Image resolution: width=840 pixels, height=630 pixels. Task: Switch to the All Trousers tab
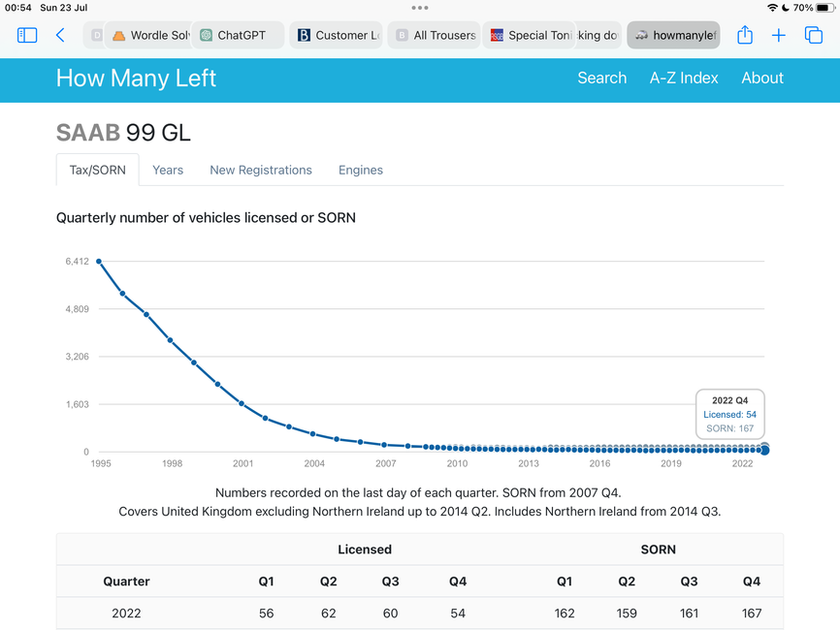tap(434, 35)
